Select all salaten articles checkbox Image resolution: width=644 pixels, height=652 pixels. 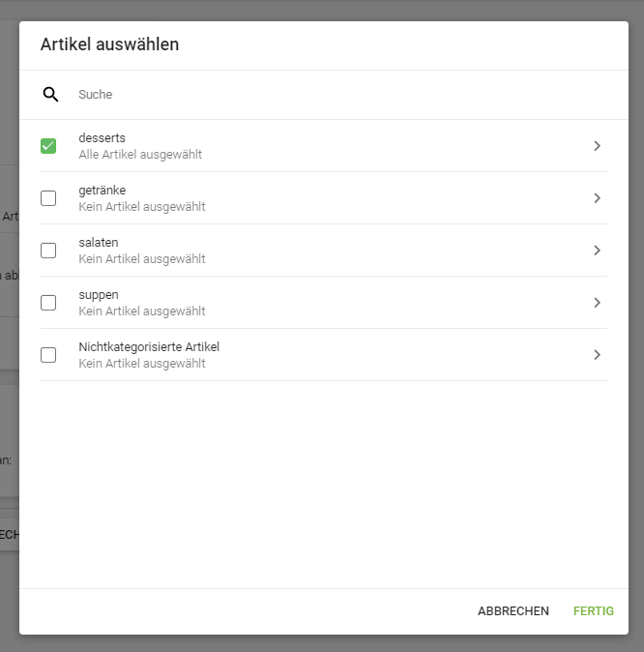tap(48, 251)
